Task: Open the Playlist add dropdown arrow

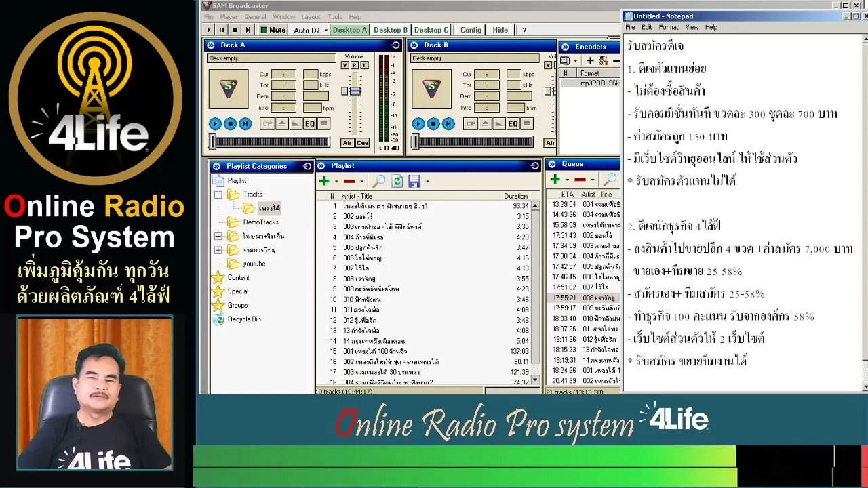Action: (x=336, y=182)
